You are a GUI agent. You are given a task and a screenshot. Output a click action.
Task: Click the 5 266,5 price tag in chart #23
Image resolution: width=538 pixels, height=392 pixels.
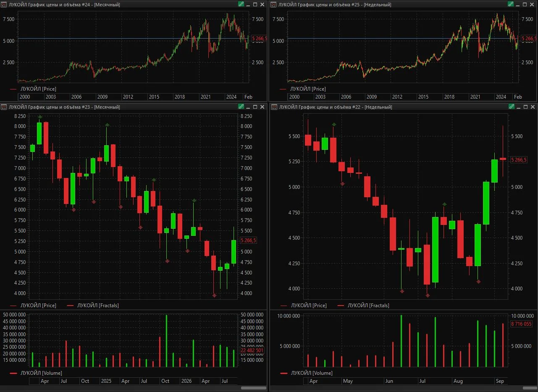[x=248, y=240]
